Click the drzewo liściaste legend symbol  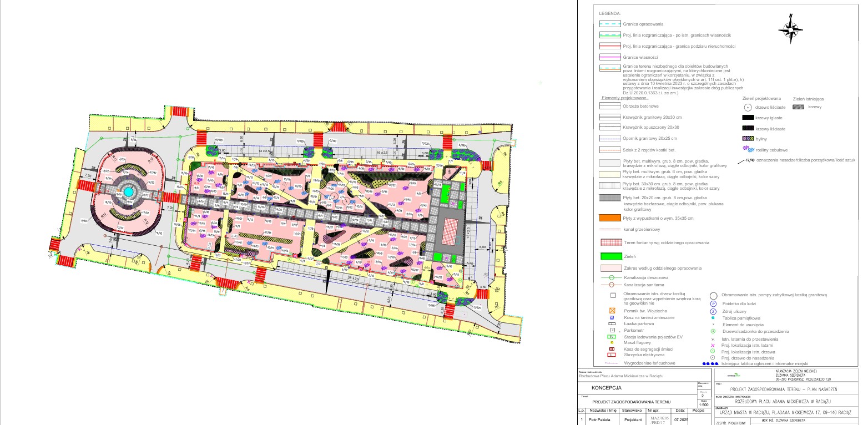748,107
